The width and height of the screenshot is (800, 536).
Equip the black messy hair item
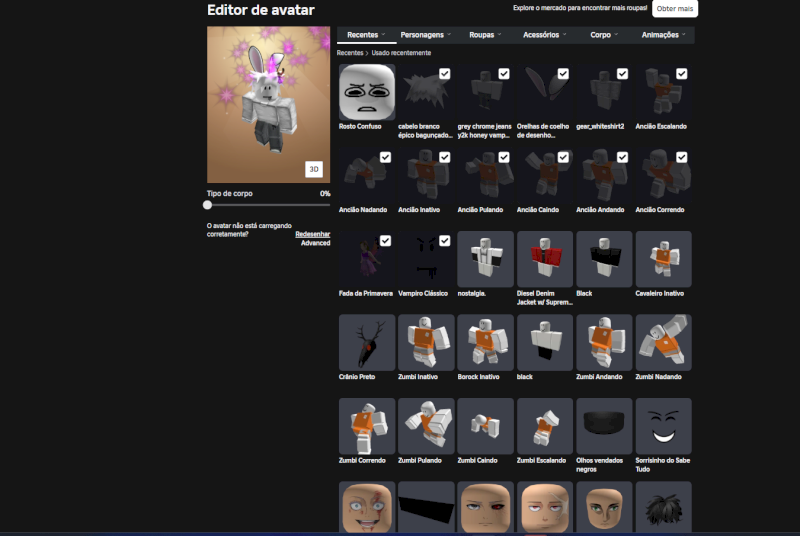click(x=663, y=507)
